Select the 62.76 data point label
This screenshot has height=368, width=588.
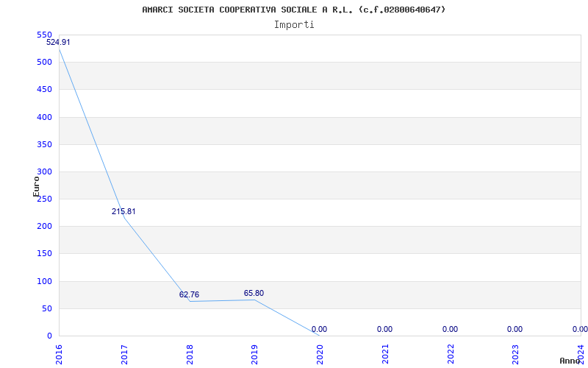click(x=190, y=295)
